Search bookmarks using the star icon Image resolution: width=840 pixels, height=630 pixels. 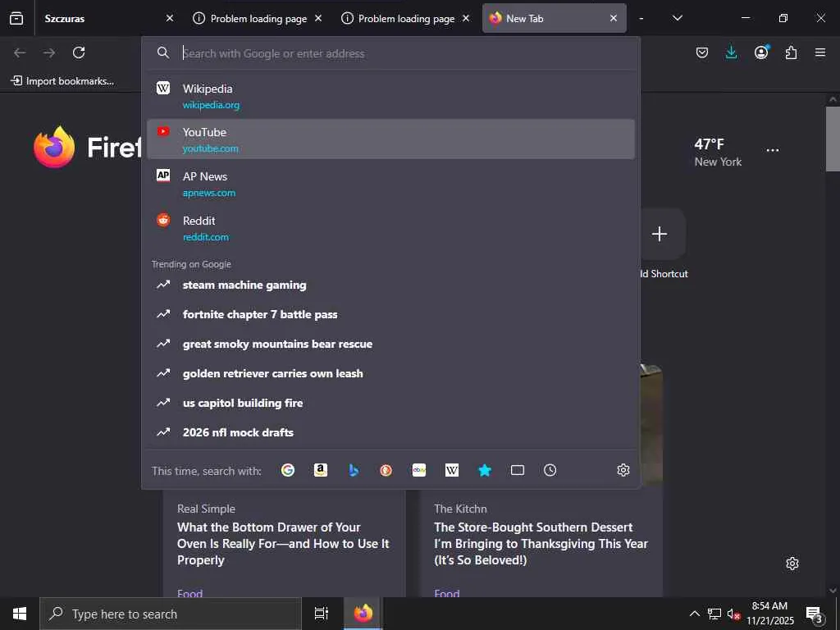[485, 470]
